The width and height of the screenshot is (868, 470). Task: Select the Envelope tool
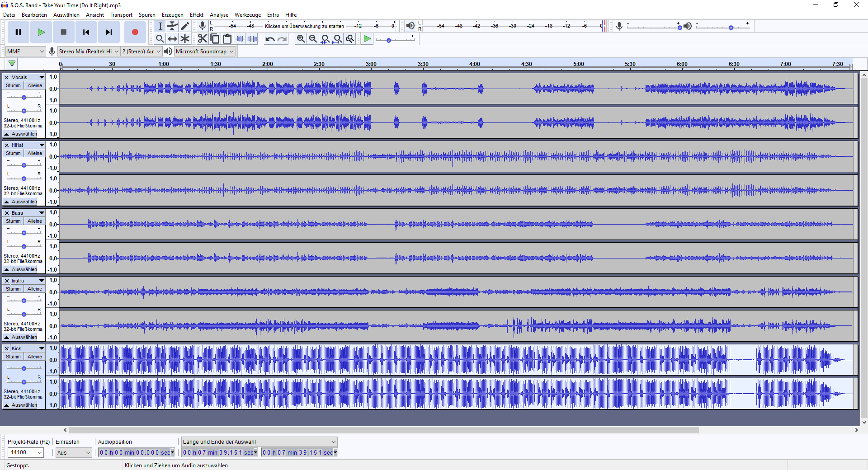[x=172, y=26]
